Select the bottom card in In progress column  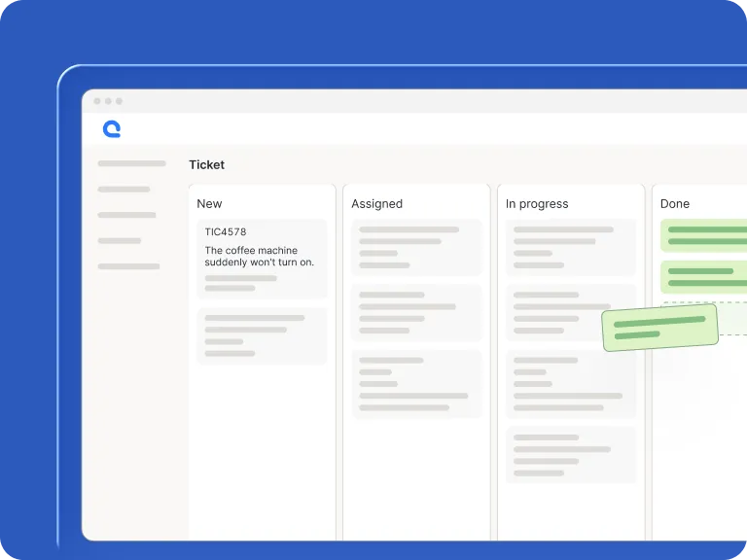[571, 455]
